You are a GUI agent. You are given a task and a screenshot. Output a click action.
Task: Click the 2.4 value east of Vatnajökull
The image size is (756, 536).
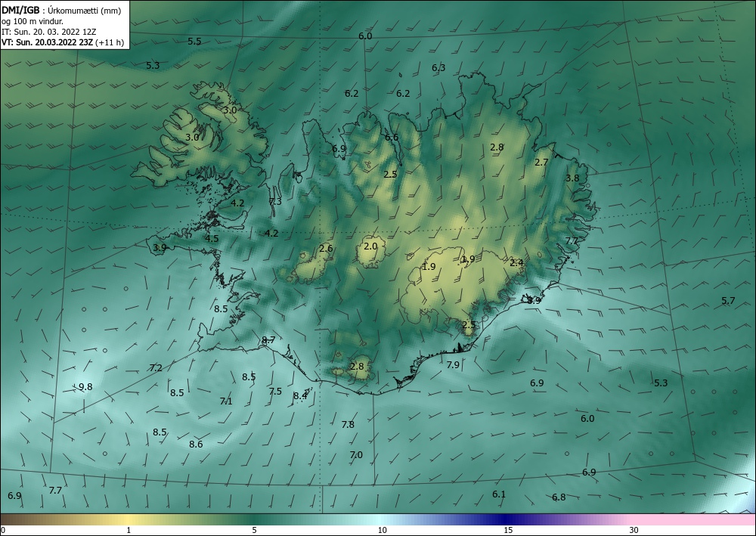pyautogui.click(x=516, y=262)
